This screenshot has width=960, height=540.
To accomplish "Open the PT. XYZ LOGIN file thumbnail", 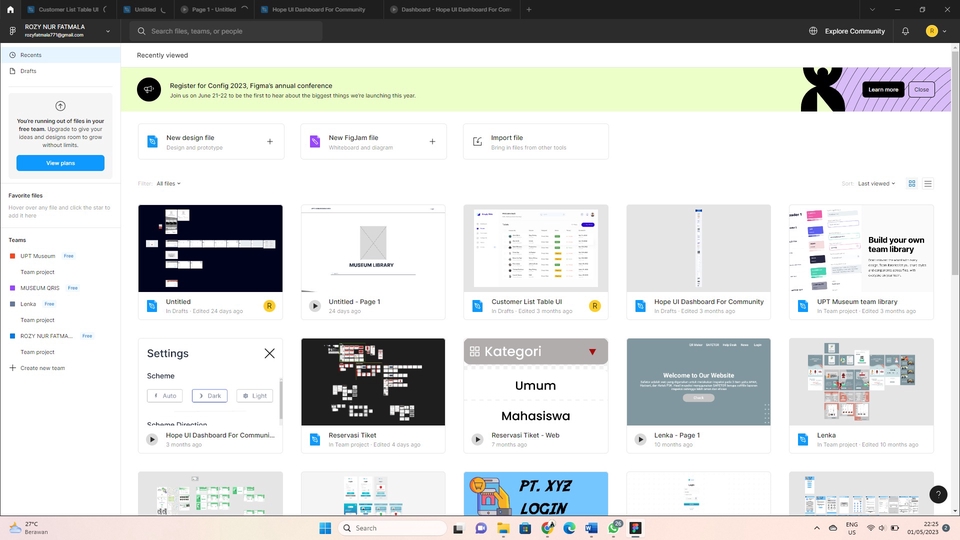I will (536, 493).
